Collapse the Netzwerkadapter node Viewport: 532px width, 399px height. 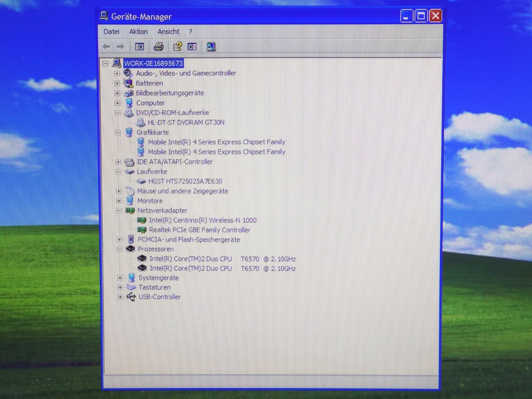(x=119, y=210)
